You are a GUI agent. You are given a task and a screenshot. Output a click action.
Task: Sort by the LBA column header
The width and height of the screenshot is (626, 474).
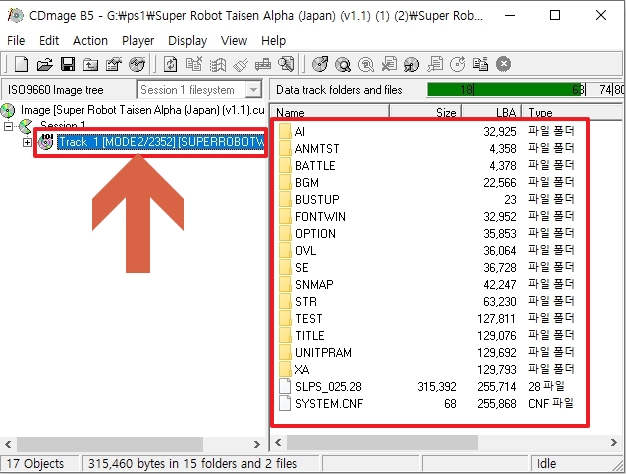pos(492,113)
